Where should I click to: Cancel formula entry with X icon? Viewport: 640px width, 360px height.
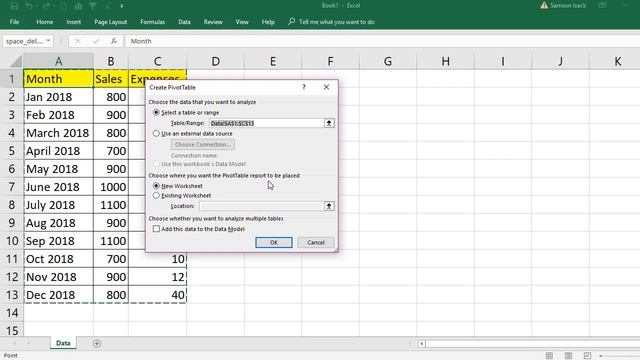pos(78,41)
